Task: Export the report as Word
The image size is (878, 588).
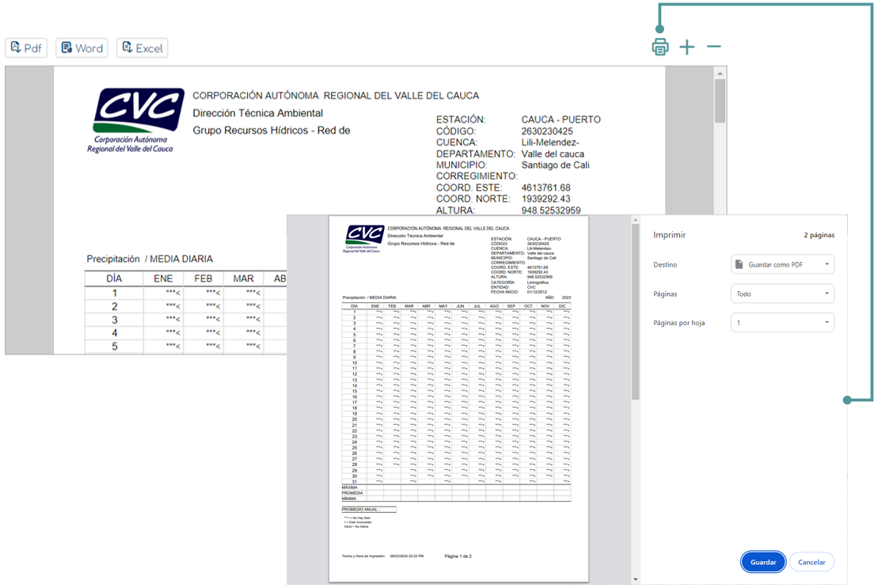Action: [x=82, y=48]
